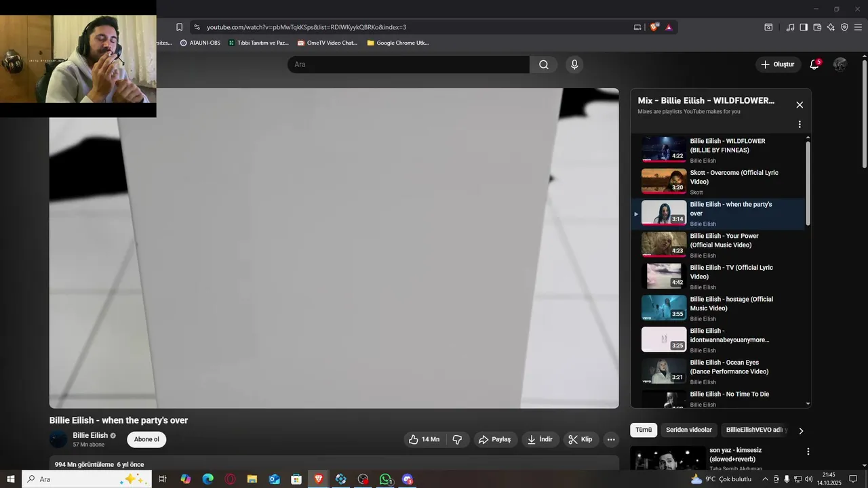Open Brave hamburger main menu
This screenshot has width=868, height=488.
[858, 27]
